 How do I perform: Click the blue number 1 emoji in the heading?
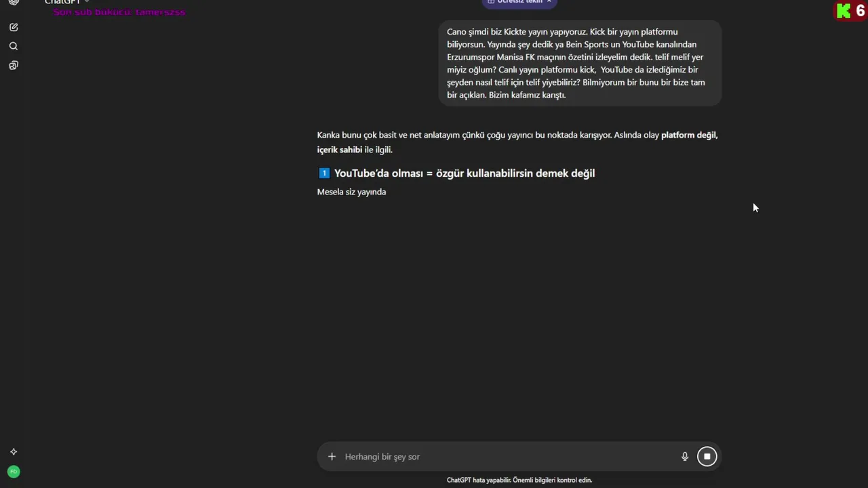point(324,173)
